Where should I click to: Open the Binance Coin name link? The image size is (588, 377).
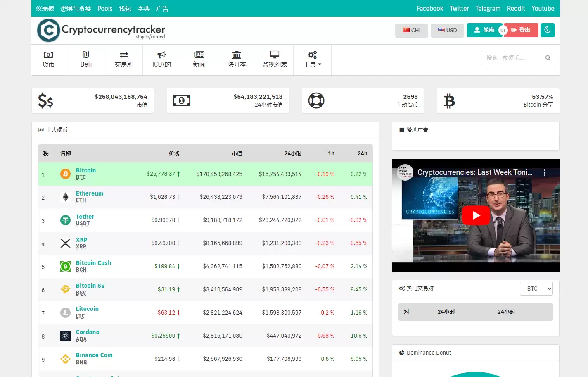click(94, 355)
